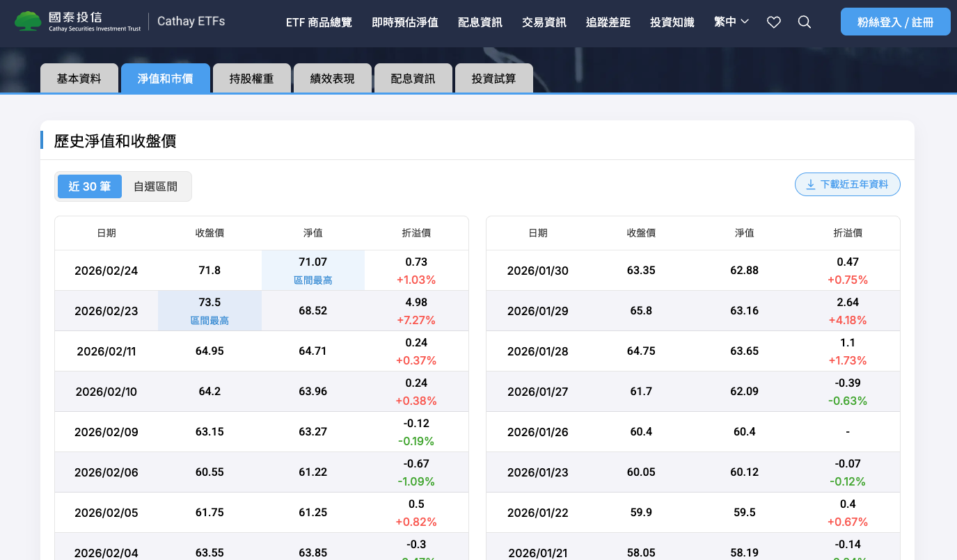Switch to the 投資試算 tab
This screenshot has width=957, height=560.
tap(493, 79)
